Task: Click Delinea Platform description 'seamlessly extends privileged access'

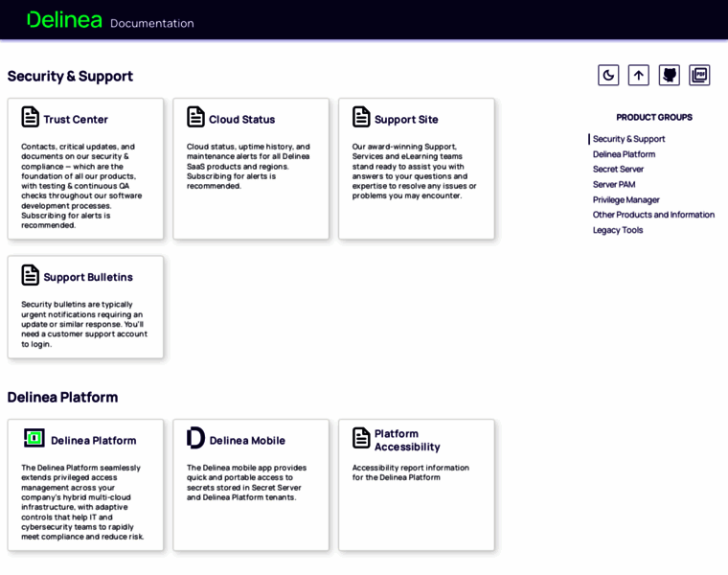Action: (82, 502)
